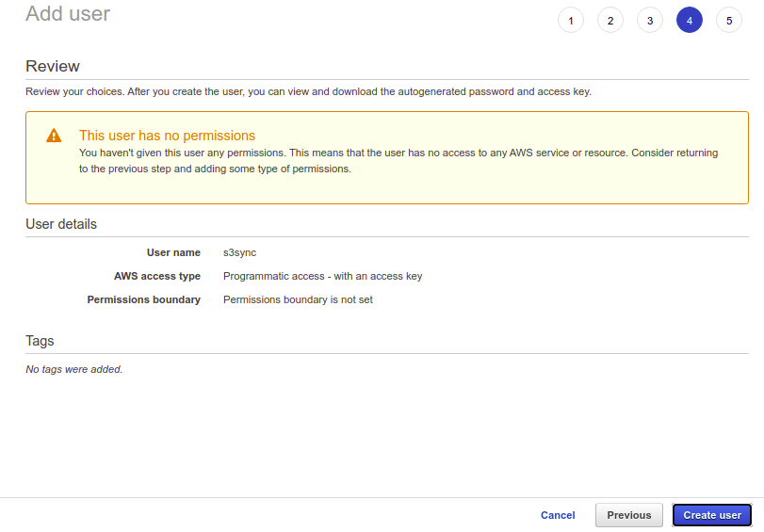The width and height of the screenshot is (764, 532).
Task: Click the Review section heading
Action: point(53,66)
